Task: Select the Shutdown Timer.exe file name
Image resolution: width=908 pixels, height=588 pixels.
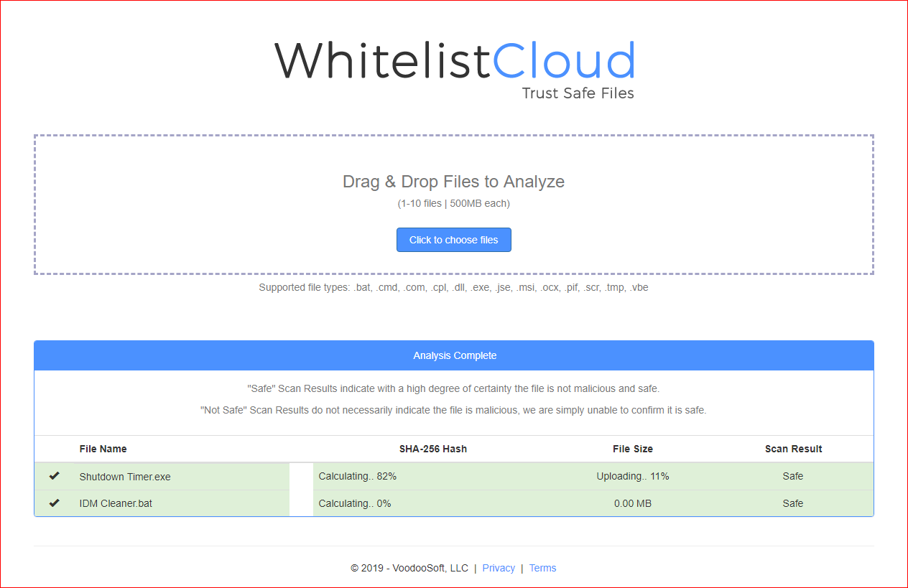Action: (125, 477)
